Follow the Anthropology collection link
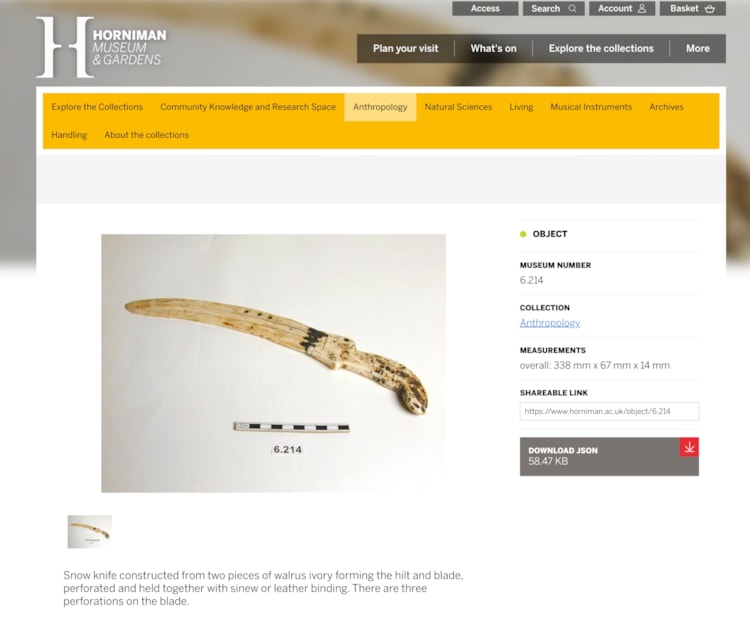 coord(550,323)
